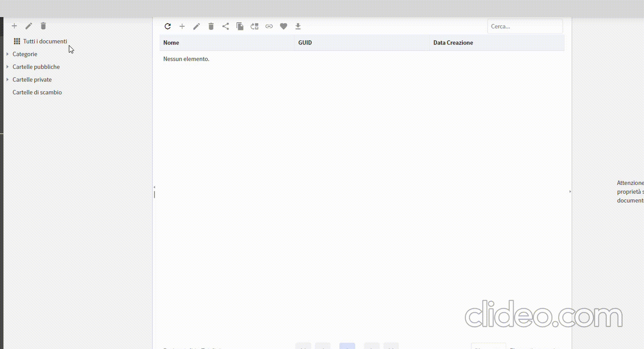Click the share icon

pyautogui.click(x=225, y=26)
